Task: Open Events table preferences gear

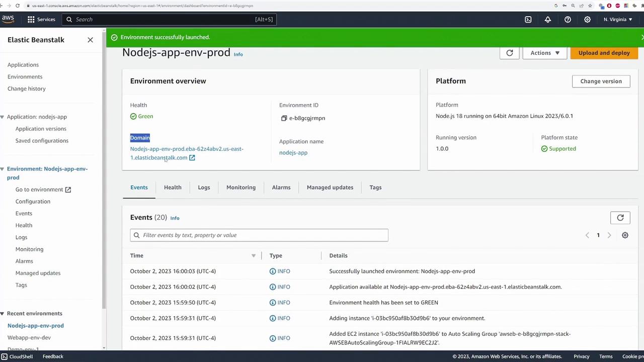Action: [625, 235]
